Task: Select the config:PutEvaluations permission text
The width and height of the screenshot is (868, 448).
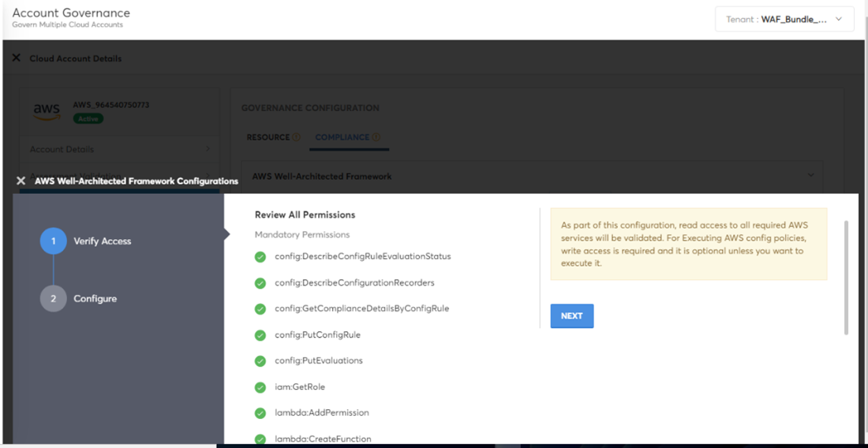Action: [x=318, y=360]
